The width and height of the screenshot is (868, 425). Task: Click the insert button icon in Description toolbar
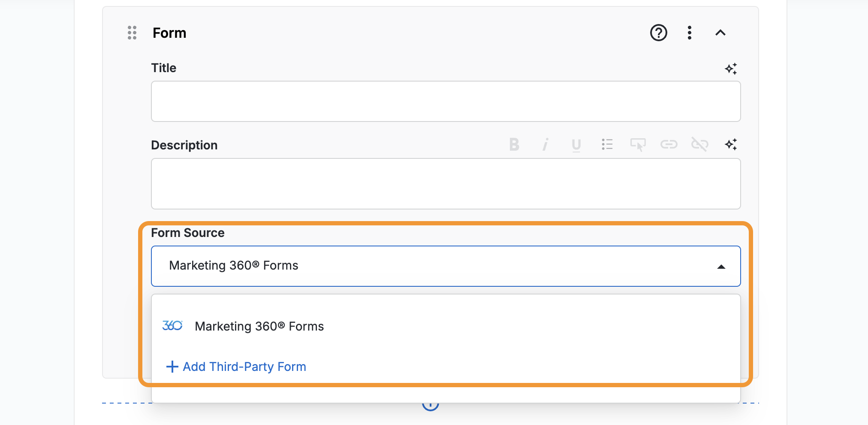pos(638,145)
